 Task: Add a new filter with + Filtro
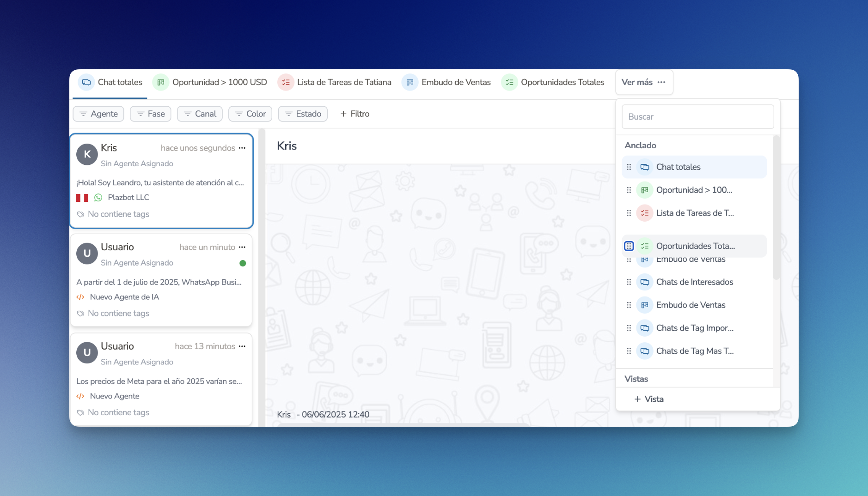(355, 114)
